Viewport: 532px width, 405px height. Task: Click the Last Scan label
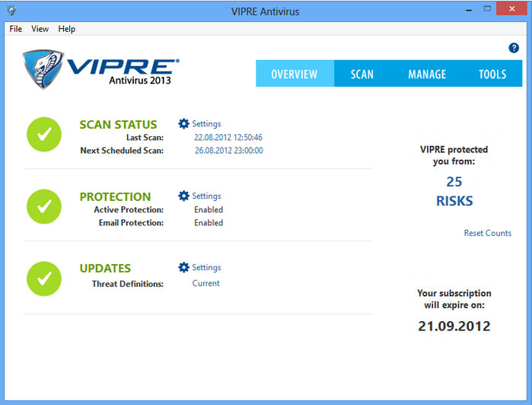click(x=145, y=138)
